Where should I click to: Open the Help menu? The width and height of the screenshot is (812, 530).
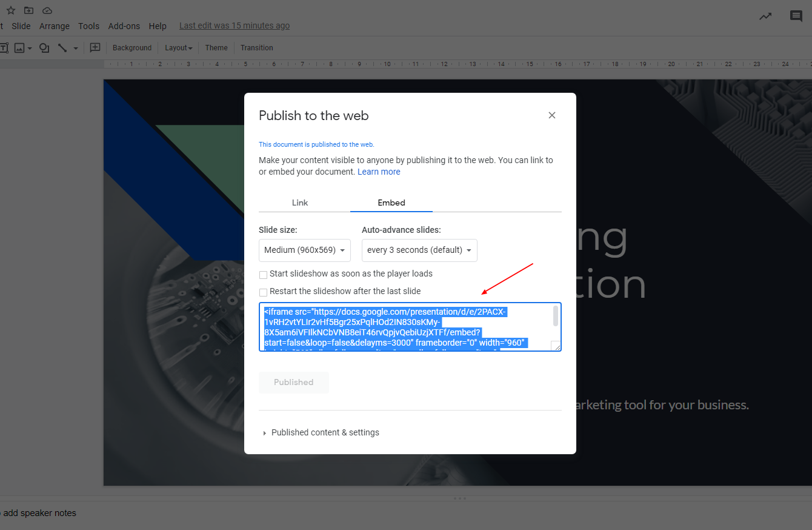[x=158, y=26]
